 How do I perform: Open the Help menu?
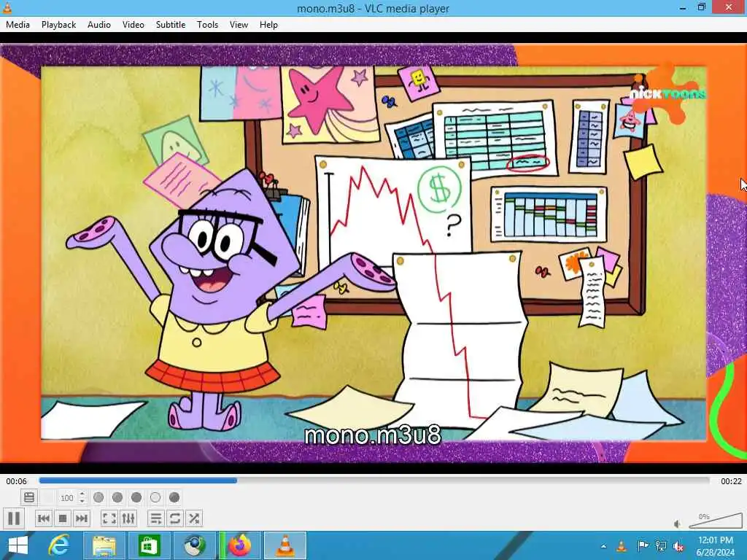pyautogui.click(x=268, y=25)
